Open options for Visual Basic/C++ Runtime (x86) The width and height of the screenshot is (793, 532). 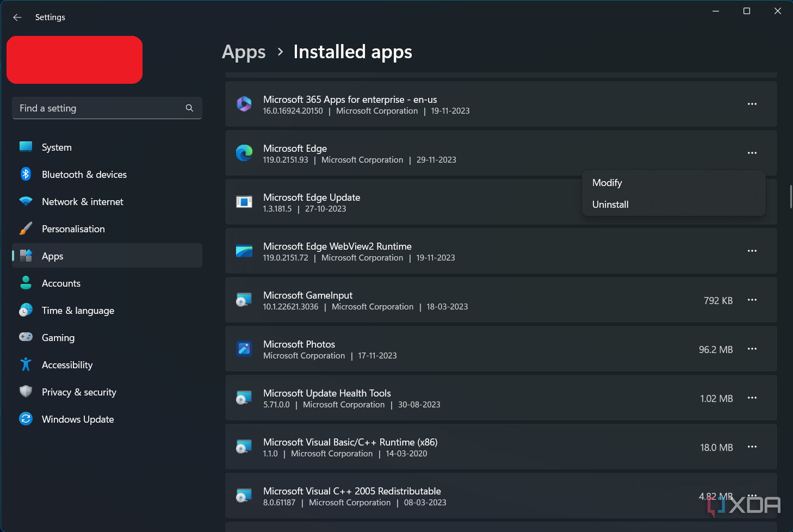click(x=752, y=447)
